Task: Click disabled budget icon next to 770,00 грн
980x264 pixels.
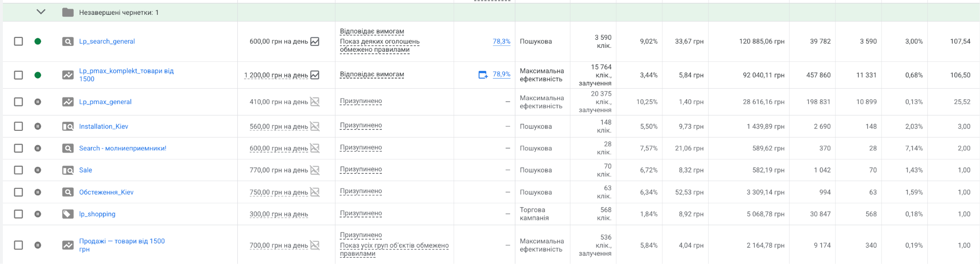Action: pos(315,170)
